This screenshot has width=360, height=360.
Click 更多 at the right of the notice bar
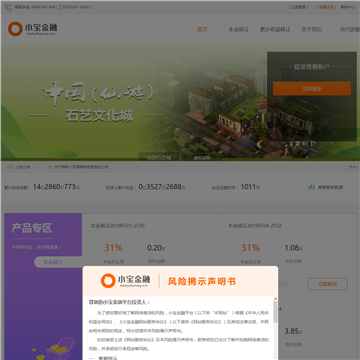353,167
